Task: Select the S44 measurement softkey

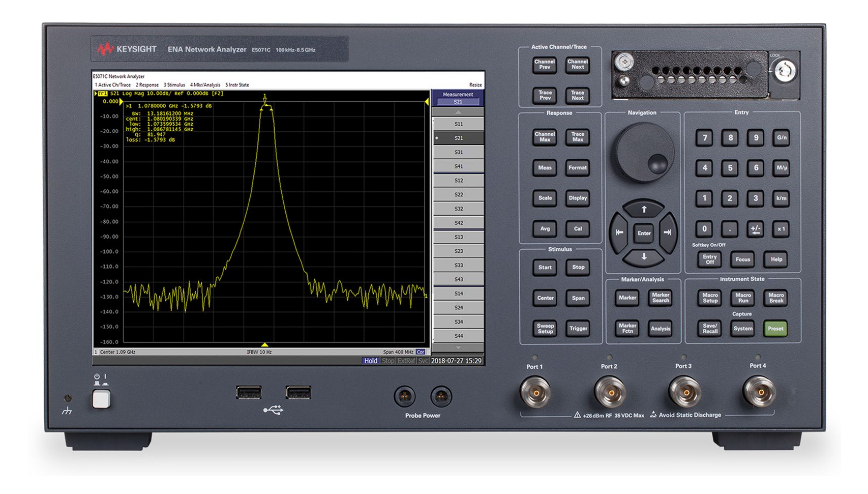Action: [x=458, y=336]
